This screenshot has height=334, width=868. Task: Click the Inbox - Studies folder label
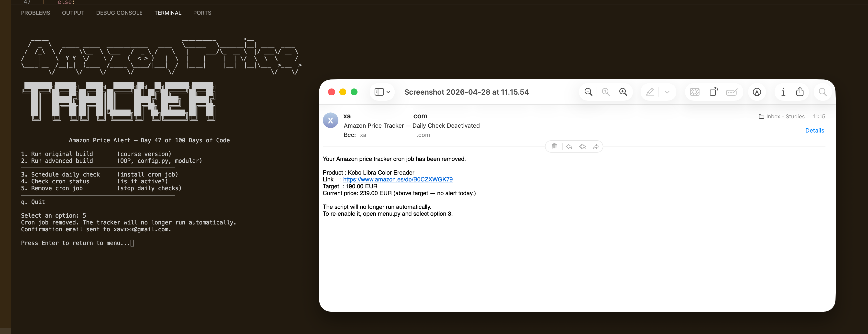[782, 117]
